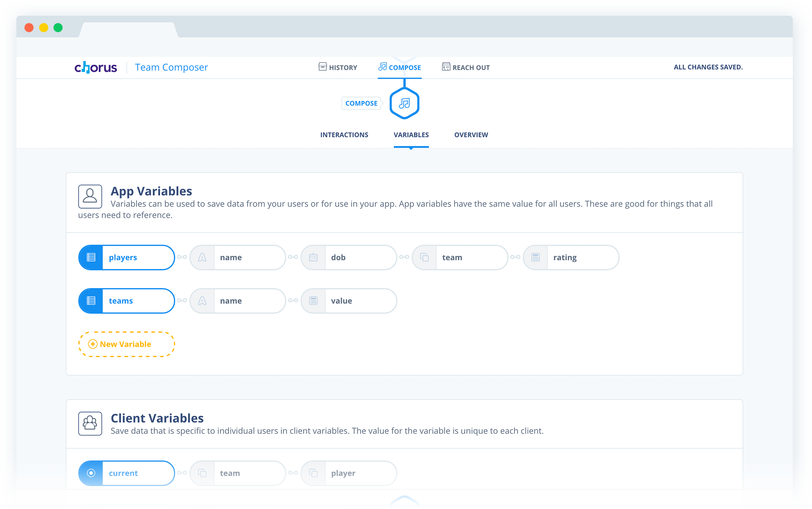Viewport: 812px width, 509px height.
Task: Click the Client Variables group icon
Action: click(90, 423)
